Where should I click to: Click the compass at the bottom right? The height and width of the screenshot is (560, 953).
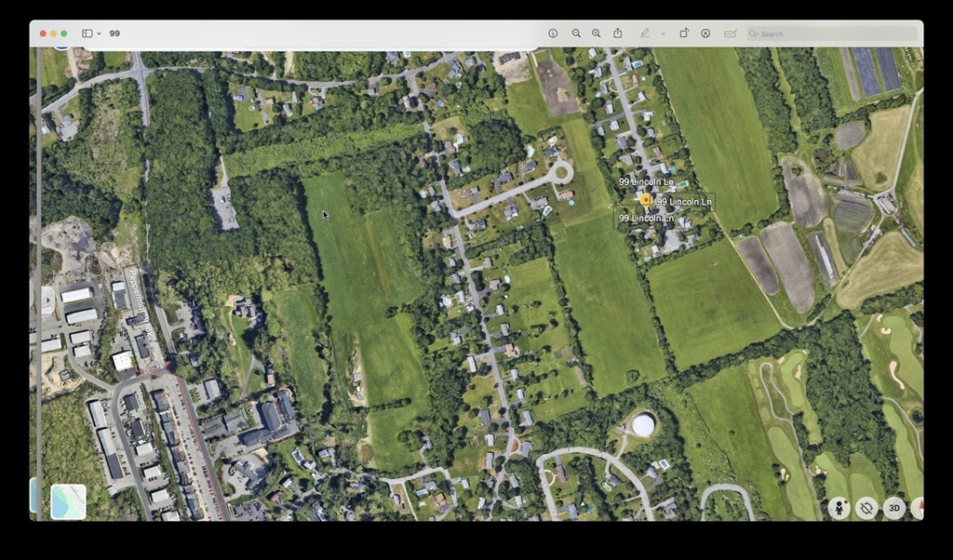919,508
